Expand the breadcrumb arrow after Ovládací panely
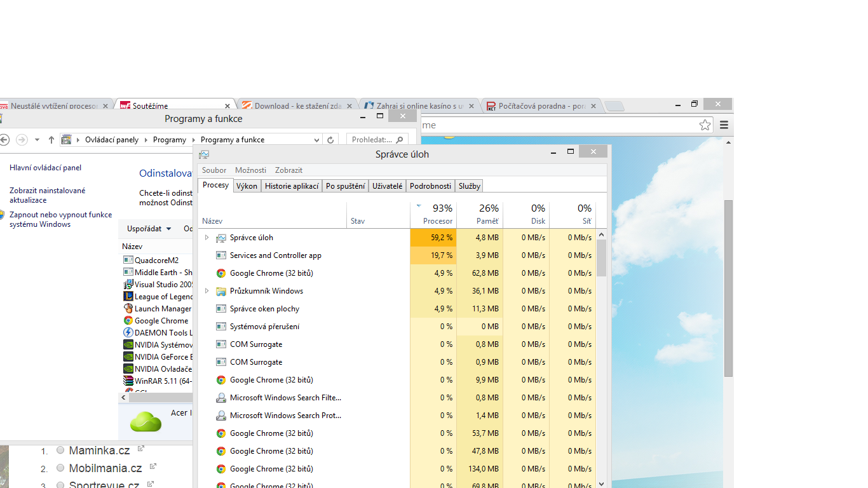 coord(146,140)
